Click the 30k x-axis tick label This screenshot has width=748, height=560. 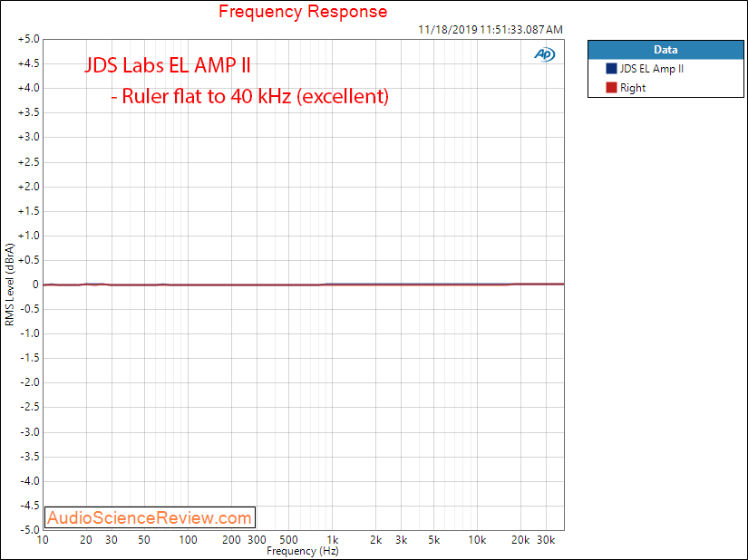tap(546, 540)
